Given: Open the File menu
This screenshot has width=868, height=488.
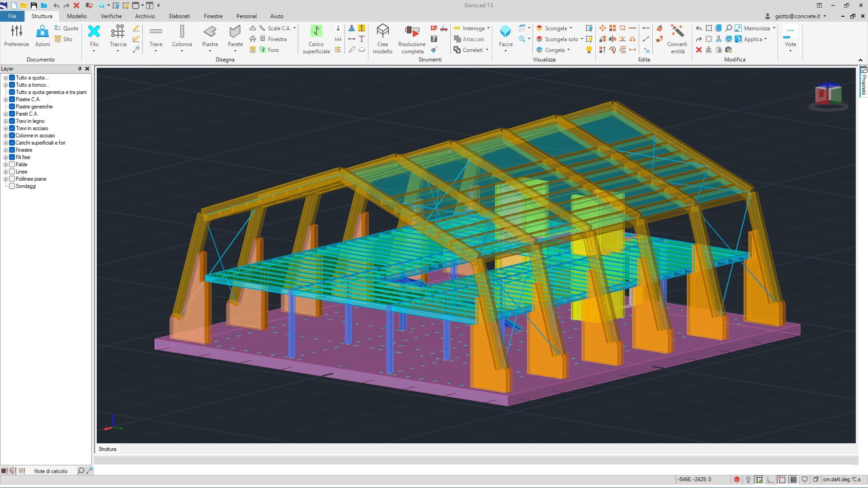Looking at the screenshot, I should click(12, 16).
